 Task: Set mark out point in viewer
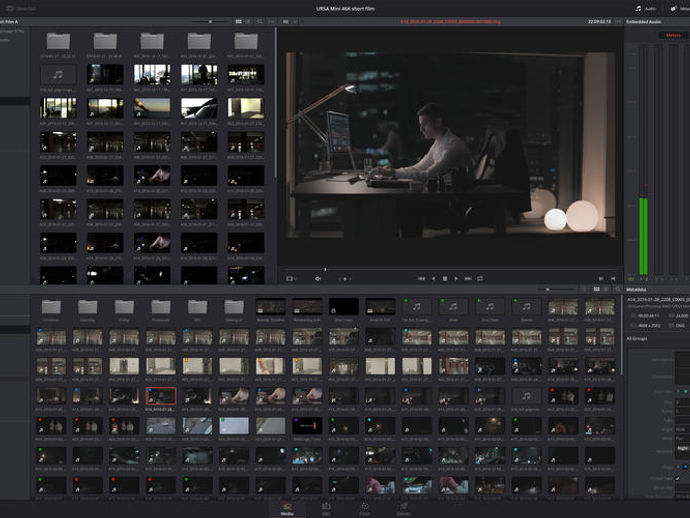coord(613,279)
